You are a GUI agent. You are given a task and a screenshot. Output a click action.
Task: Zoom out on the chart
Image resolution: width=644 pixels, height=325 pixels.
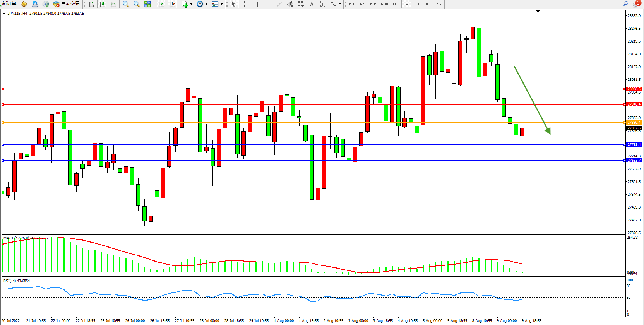pyautogui.click(x=137, y=4)
